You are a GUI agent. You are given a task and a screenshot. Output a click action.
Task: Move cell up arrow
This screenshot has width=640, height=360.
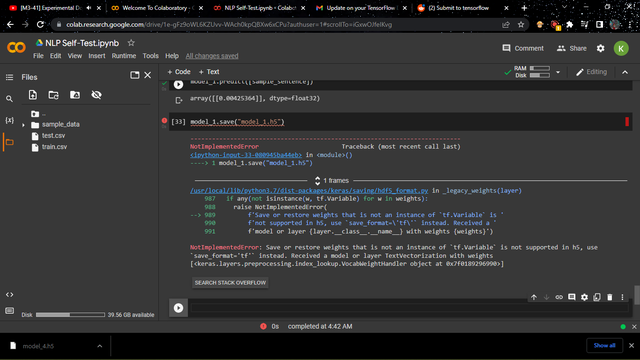534,297
